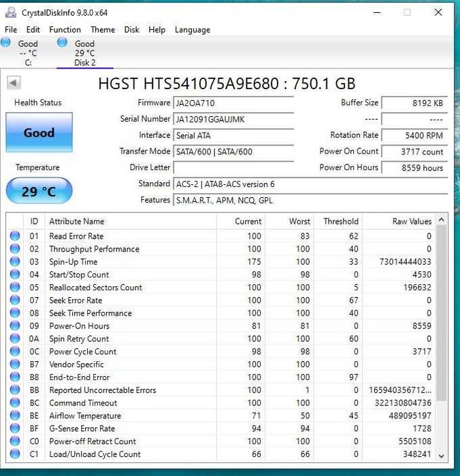The image size is (460, 476).
Task: Click Rotation Rate value 5400 RPM
Action: point(414,135)
